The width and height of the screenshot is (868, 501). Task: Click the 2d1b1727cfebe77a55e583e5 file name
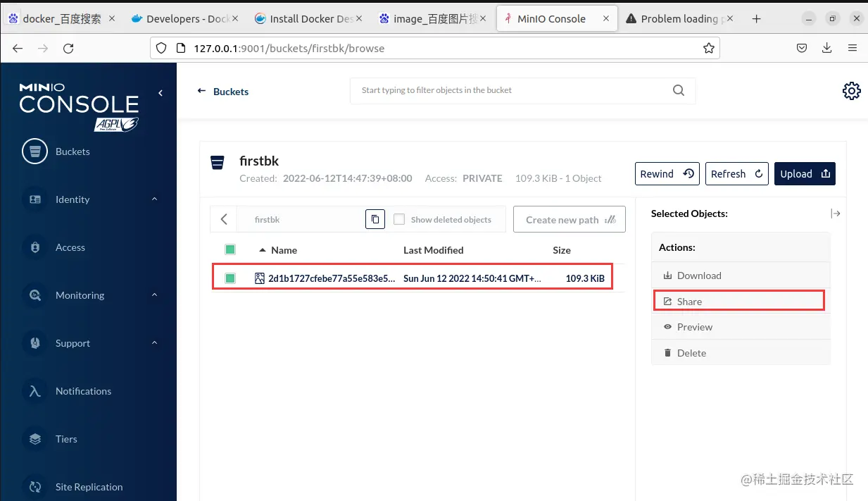(x=332, y=278)
